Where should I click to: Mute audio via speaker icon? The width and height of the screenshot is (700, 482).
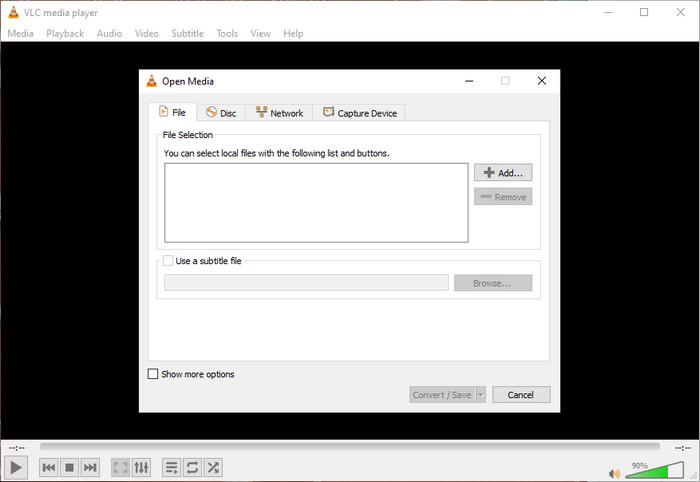tap(615, 473)
